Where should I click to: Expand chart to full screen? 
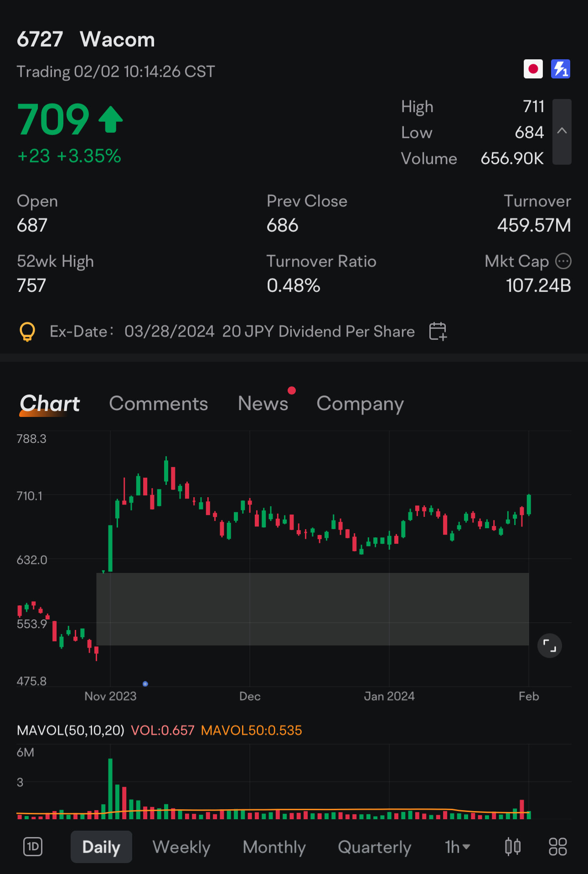550,645
